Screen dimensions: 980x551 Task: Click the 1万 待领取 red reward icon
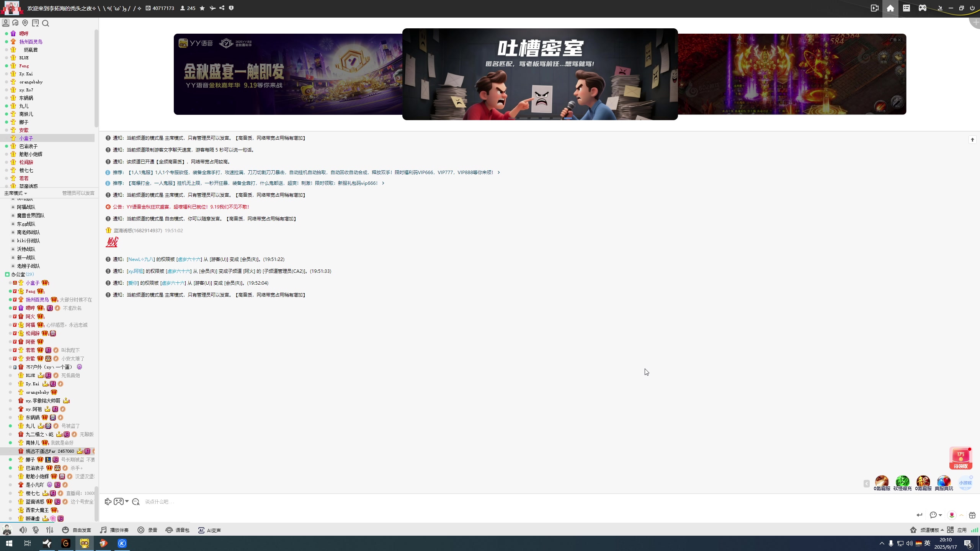[x=961, y=458]
